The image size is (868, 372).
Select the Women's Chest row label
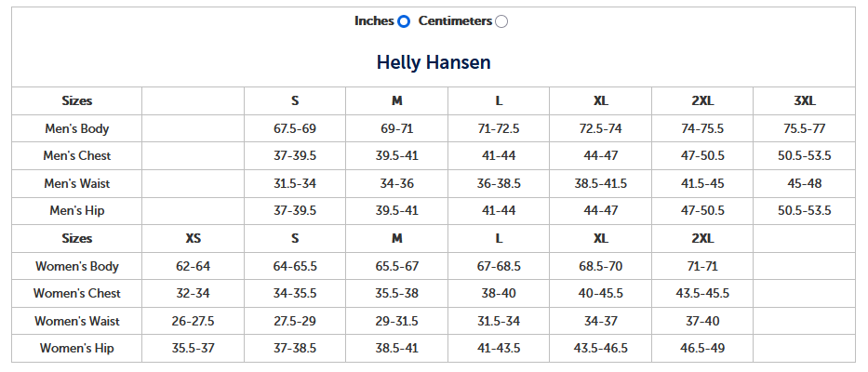click(x=77, y=293)
